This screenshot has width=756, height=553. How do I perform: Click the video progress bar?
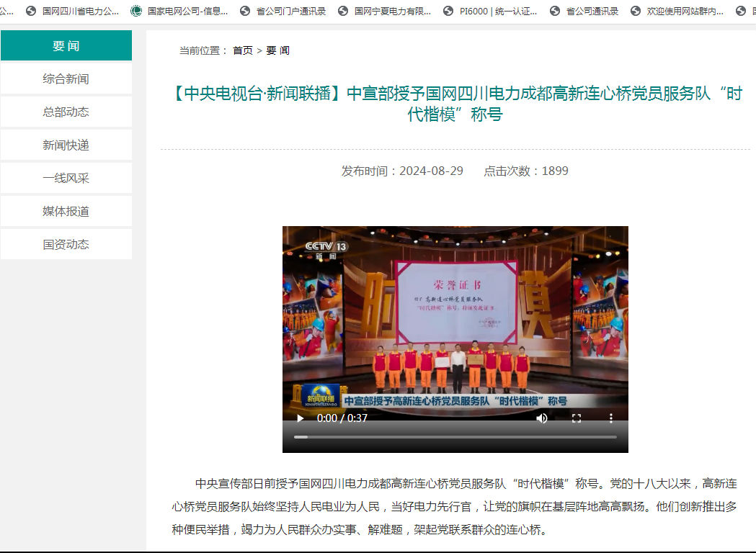pyautogui.click(x=455, y=437)
